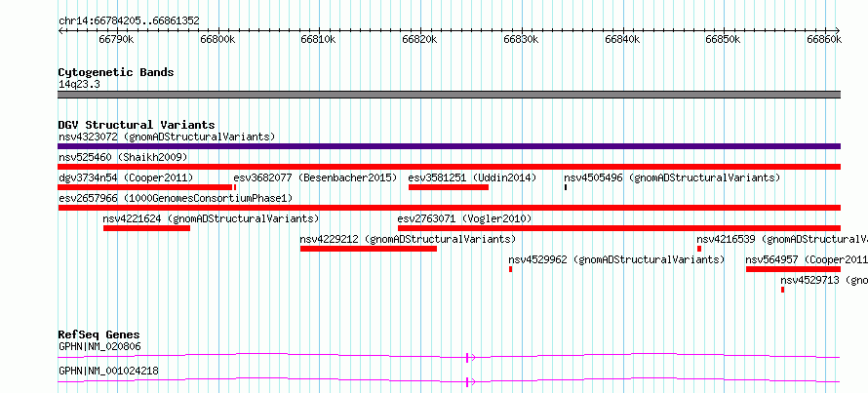Image resolution: width=868 pixels, height=393 pixels.
Task: Click the 66790k ruler tick label
Action: [116, 39]
